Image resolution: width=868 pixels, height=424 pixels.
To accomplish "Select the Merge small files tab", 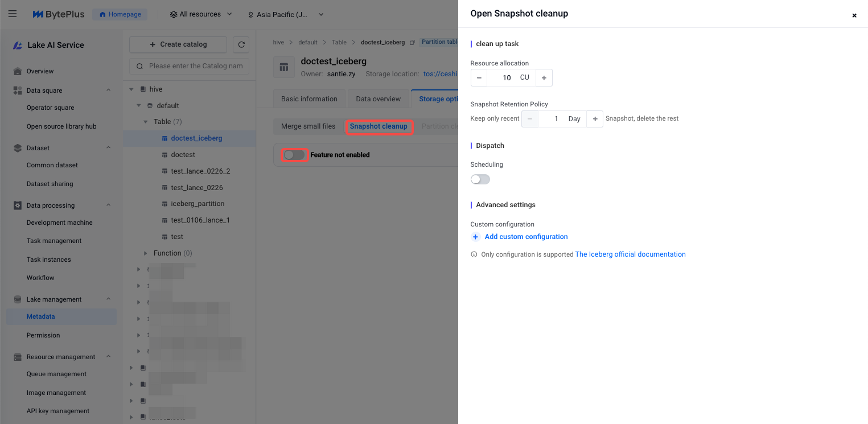I will tap(308, 126).
